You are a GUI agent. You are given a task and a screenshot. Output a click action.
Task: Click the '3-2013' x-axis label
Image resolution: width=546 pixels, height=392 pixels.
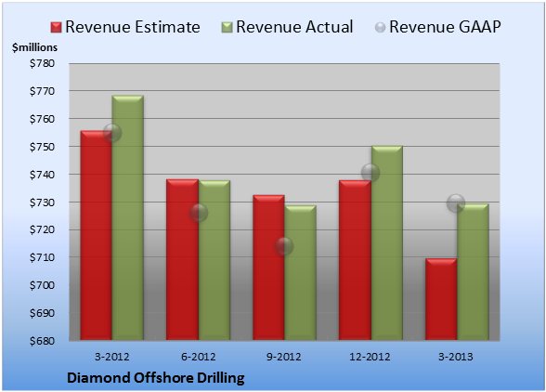pos(455,357)
